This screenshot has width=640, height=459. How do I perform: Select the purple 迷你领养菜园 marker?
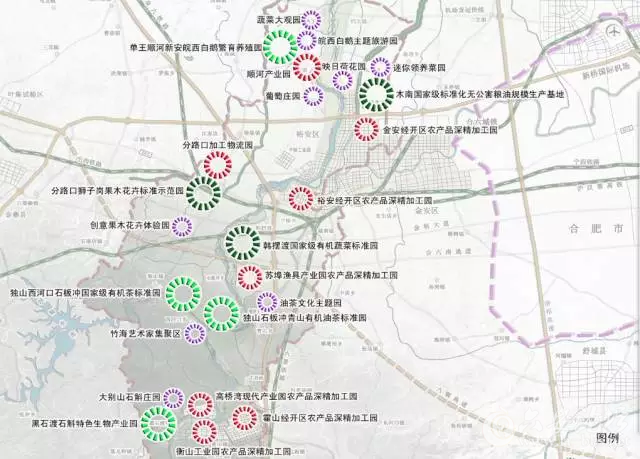(x=380, y=67)
